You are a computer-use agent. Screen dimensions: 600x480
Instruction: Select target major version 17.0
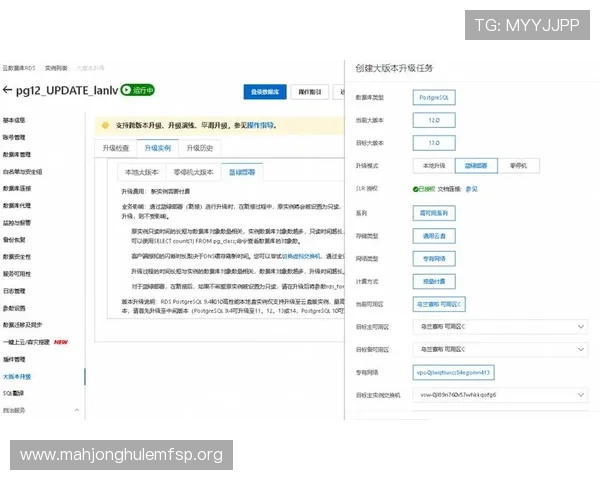[x=434, y=143]
